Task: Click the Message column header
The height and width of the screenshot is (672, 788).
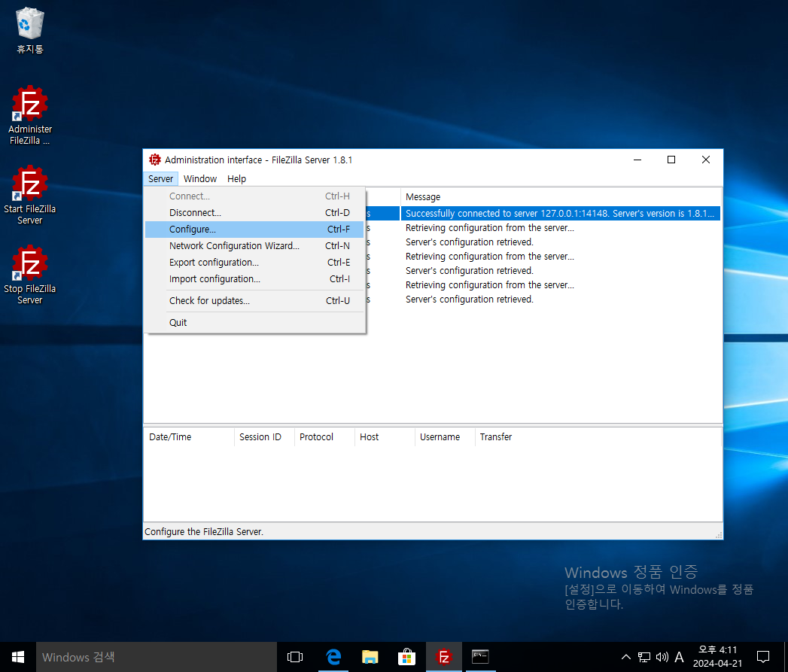Action: 561,197
